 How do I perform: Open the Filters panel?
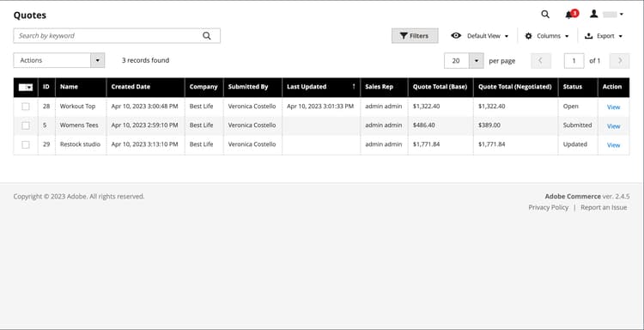pyautogui.click(x=415, y=36)
